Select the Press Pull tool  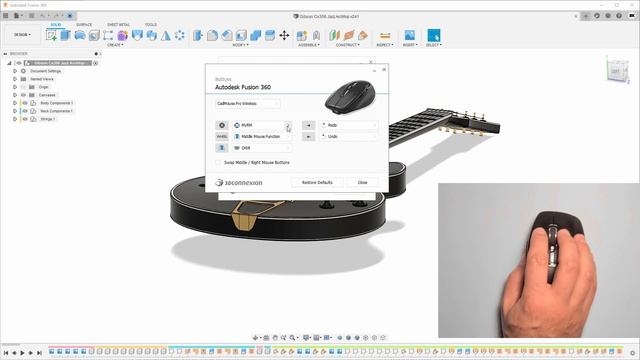198,36
